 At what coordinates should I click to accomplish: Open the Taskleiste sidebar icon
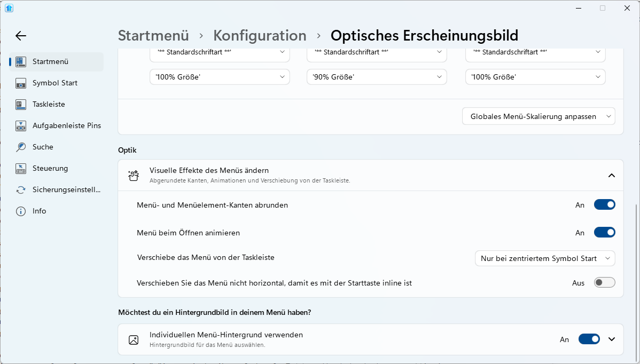click(x=21, y=105)
